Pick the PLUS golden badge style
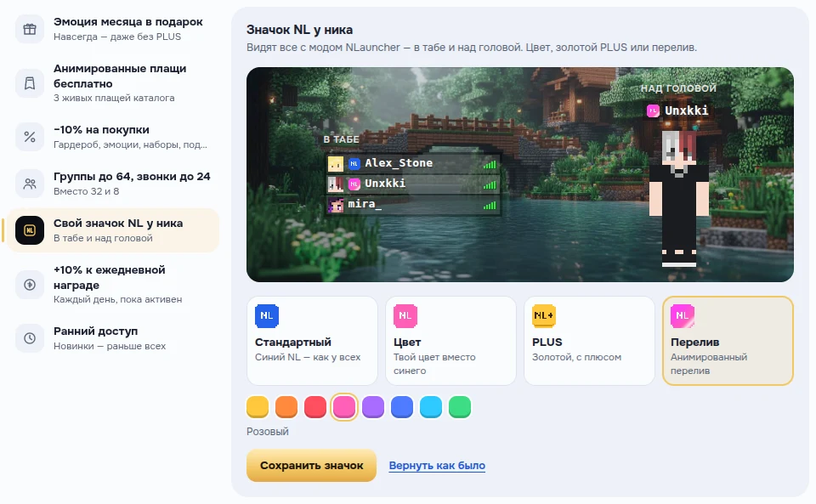This screenshot has width=816, height=504. point(589,341)
